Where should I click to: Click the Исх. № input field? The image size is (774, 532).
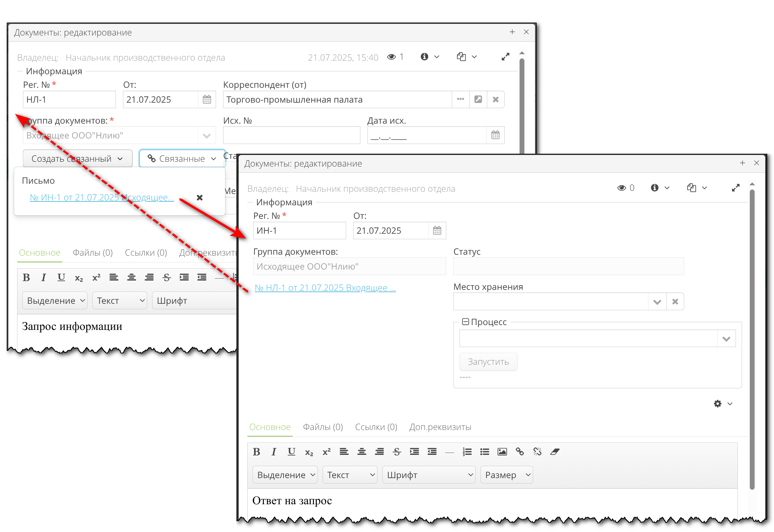291,135
